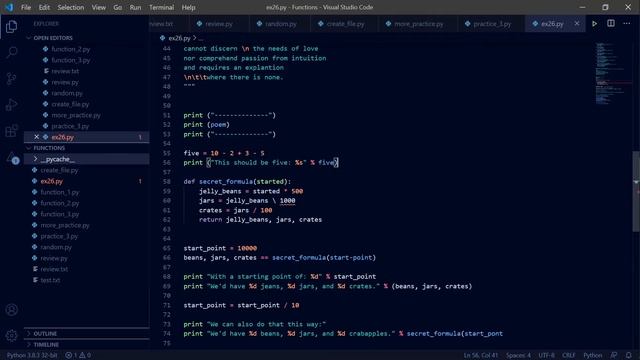640x360 pixels.
Task: Select Python 3.8.3 32-bit interpreter
Action: tap(32, 356)
